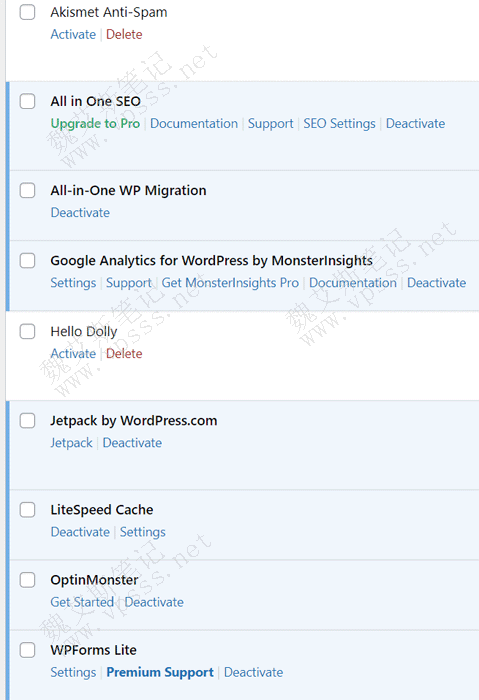Activate the Hello Dolly plugin
The height and width of the screenshot is (700, 479).
coord(73,354)
